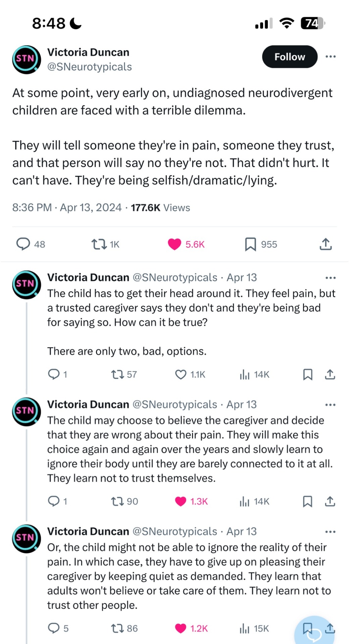
Task: Unlike the main tweet with 5.6K likes
Action: [x=174, y=244]
